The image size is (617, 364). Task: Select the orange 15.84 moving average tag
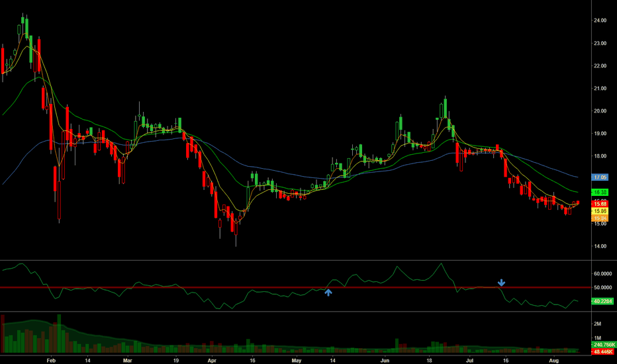tap(600, 218)
